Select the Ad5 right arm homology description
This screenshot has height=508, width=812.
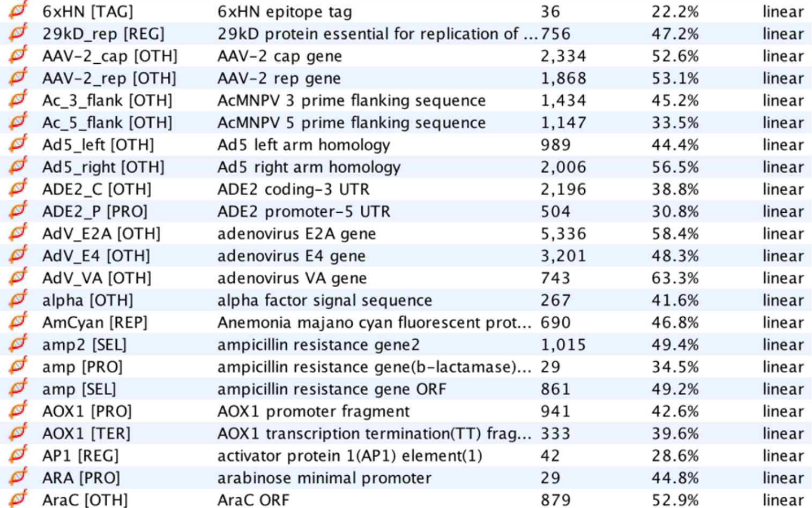pyautogui.click(x=309, y=167)
